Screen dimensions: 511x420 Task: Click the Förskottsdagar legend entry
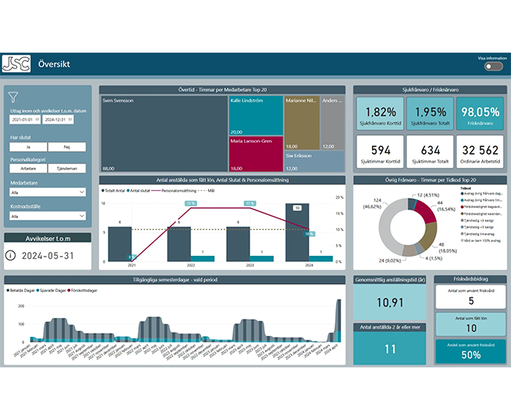pyautogui.click(x=82, y=290)
